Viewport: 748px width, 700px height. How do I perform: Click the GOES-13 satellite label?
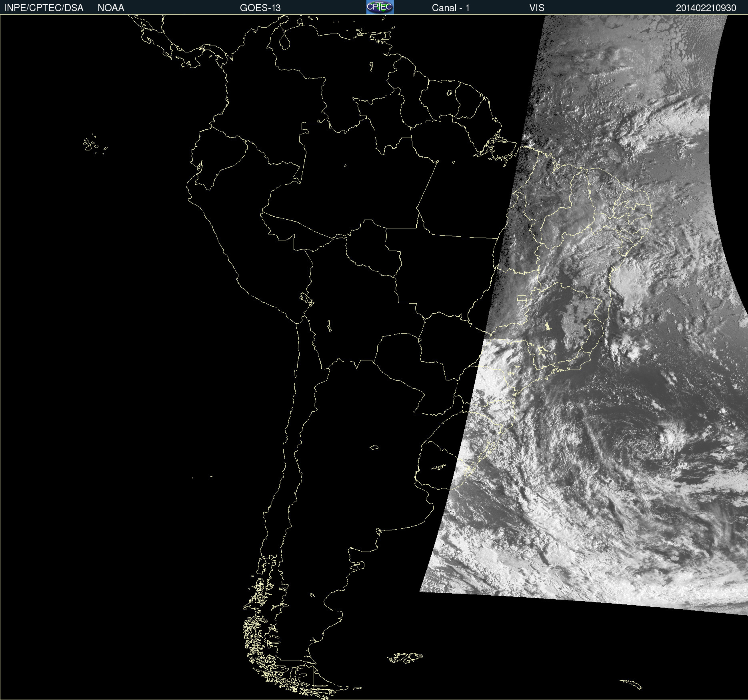(x=260, y=8)
